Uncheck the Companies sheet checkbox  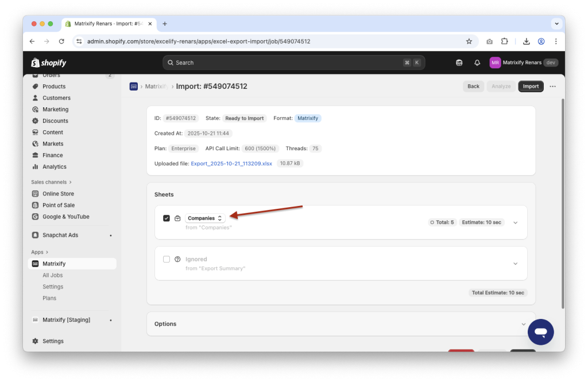point(167,218)
